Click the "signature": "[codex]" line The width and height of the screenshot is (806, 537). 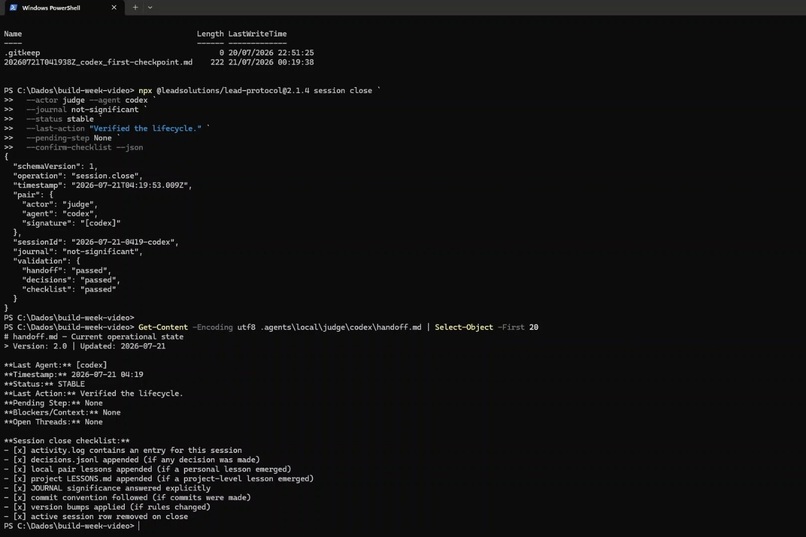[71, 224]
